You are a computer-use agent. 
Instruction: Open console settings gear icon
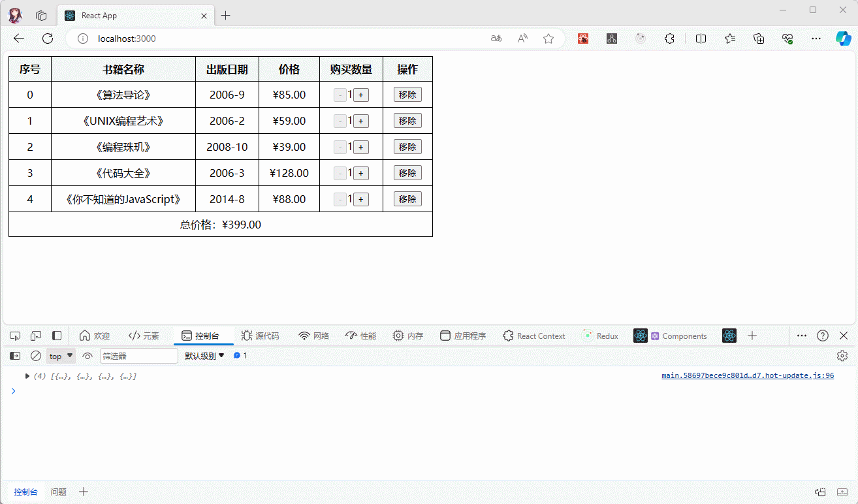point(842,356)
